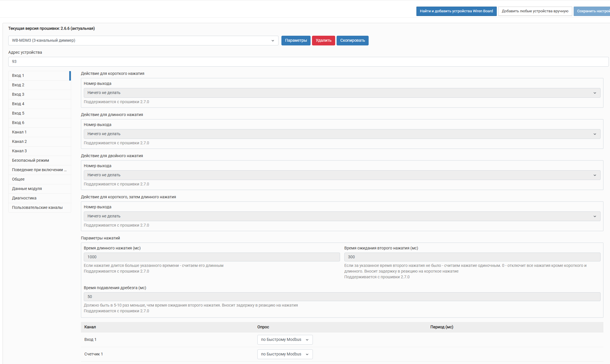Click the debounce time input field
The width and height of the screenshot is (610, 364).
point(342,297)
